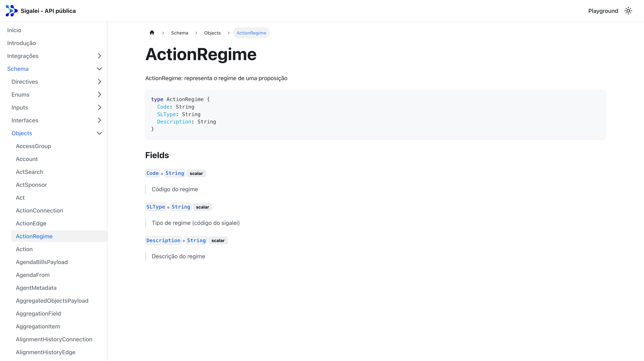Click the home icon in breadcrumbs
The image size is (644, 361).
point(152,33)
